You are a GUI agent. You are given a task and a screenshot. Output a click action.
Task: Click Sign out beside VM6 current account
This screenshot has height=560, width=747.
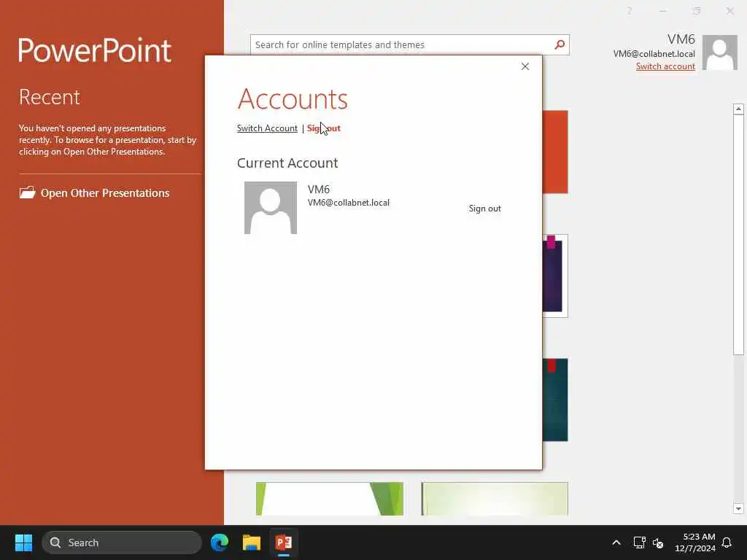(484, 209)
